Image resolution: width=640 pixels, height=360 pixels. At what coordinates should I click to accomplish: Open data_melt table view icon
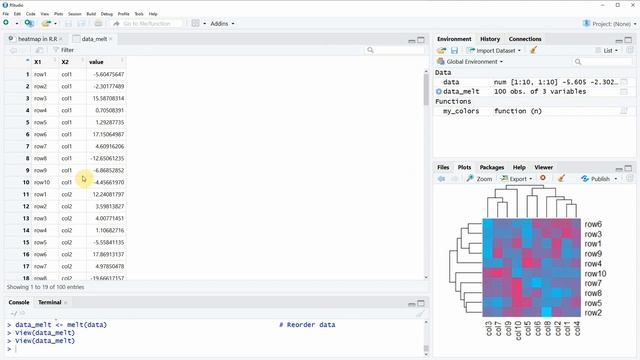(624, 92)
